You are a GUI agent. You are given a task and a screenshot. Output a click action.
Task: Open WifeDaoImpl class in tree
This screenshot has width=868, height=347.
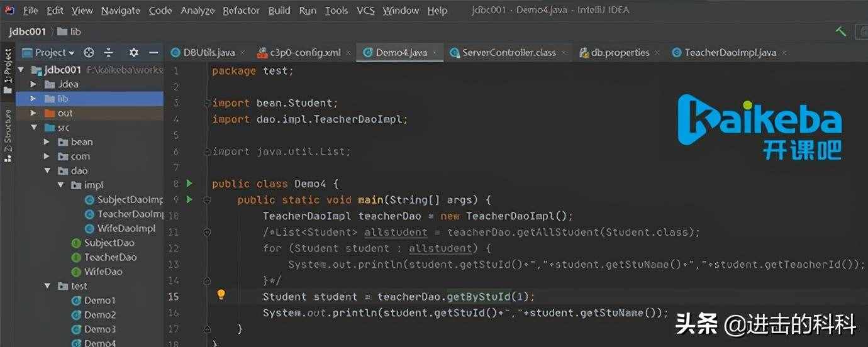pyautogui.click(x=120, y=228)
